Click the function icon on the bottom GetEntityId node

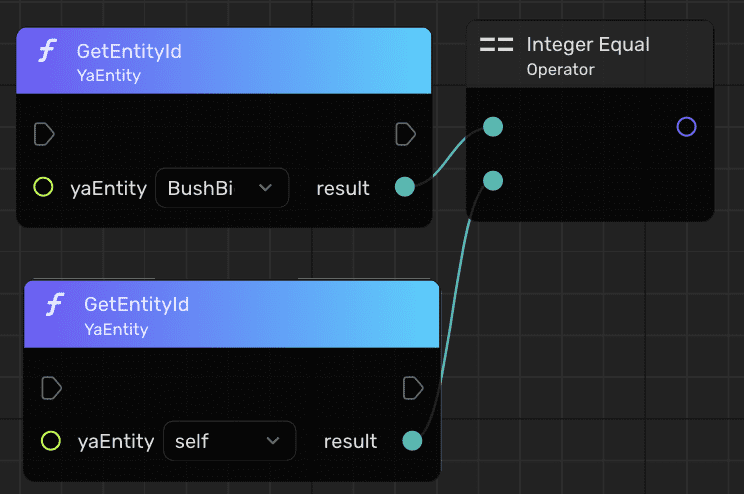pos(54,305)
